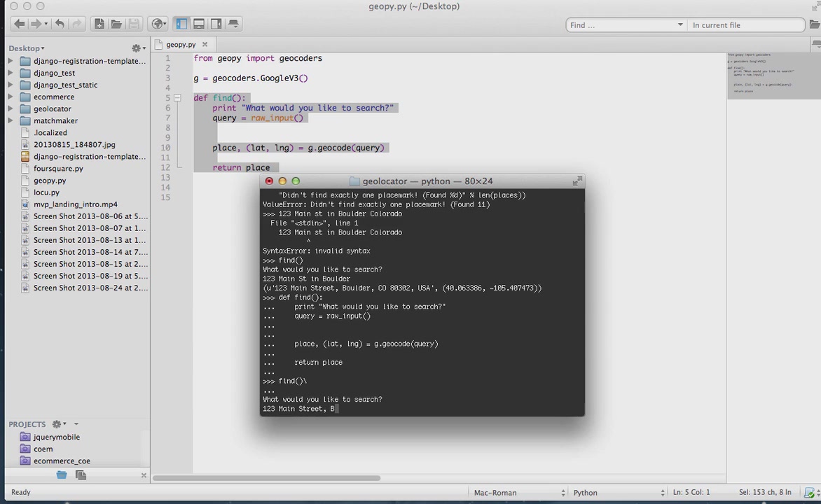The image size is (821, 504).
Task: Open the coem project
Action: pos(43,449)
